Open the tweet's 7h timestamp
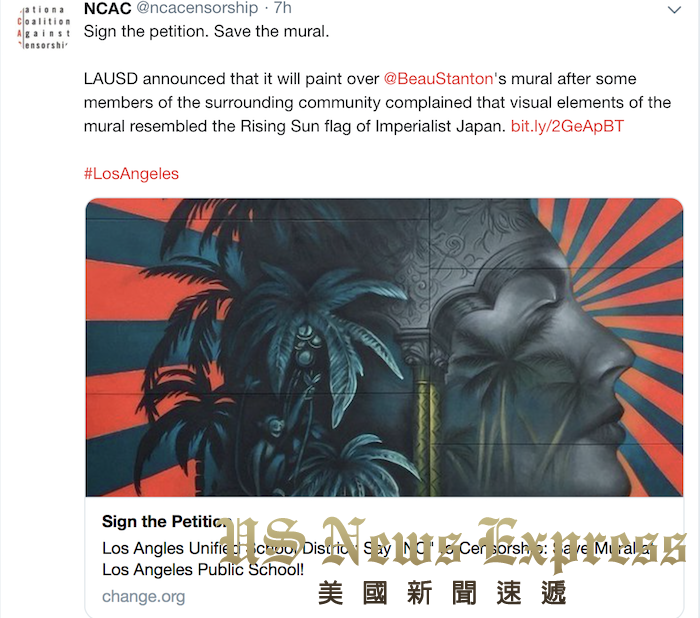This screenshot has height=618, width=700. [283, 8]
